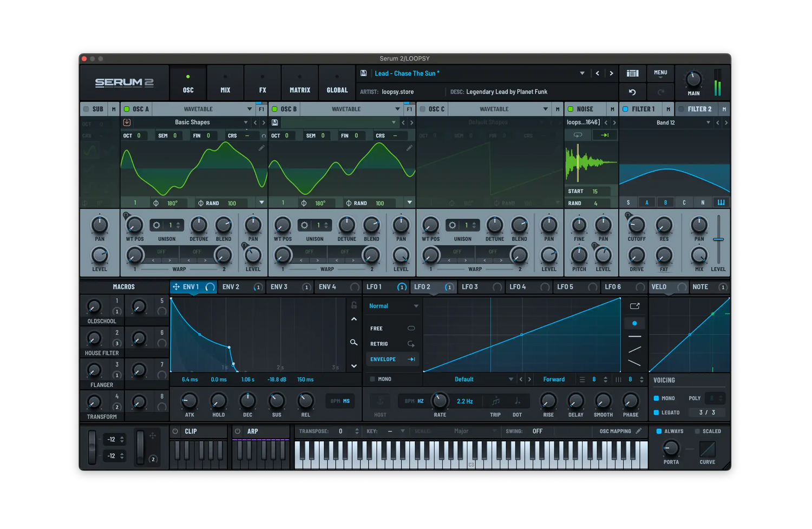This screenshot has height=529, width=812.
Task: Click the OSC MAPPING pencil icon
Action: click(x=639, y=431)
